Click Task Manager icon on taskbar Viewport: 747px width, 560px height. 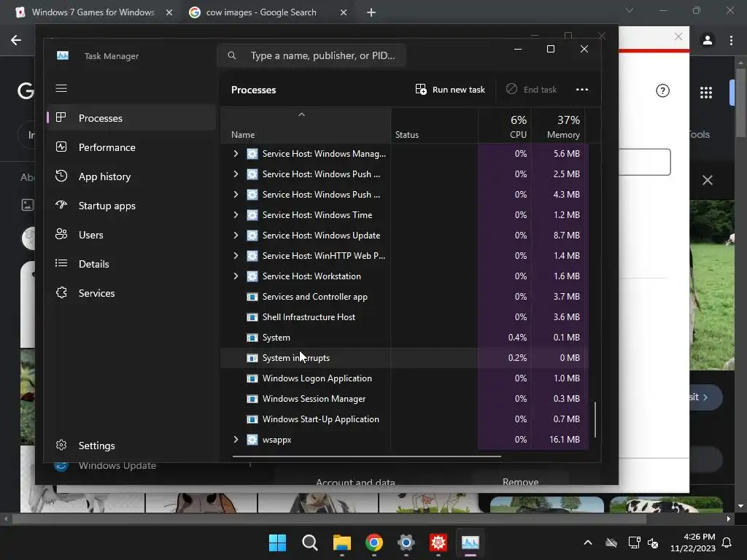coord(471,542)
